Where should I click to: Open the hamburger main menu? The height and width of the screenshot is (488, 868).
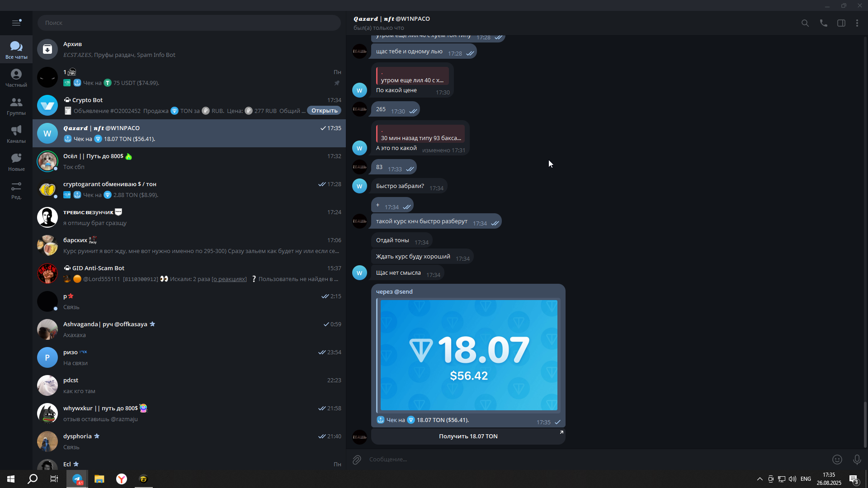coord(16,23)
